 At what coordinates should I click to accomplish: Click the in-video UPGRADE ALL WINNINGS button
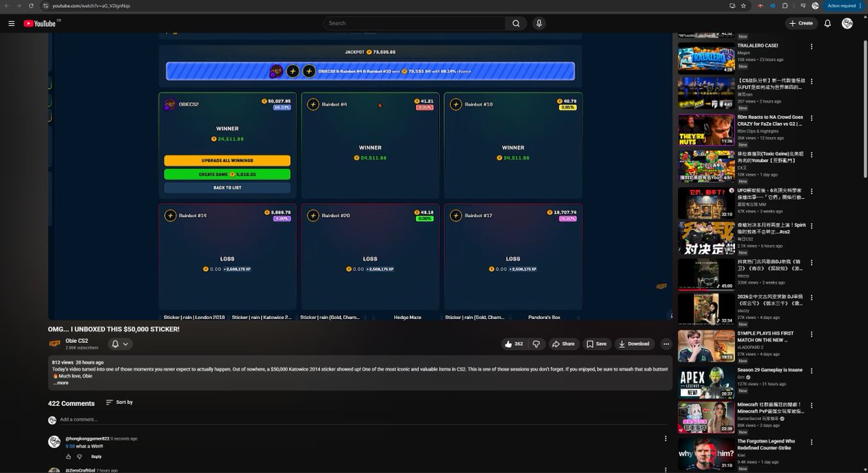[227, 161]
